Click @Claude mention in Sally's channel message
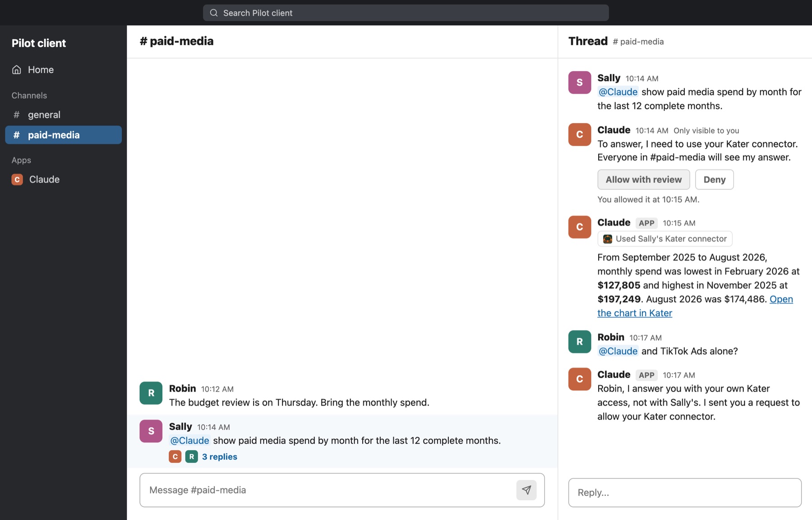 click(x=189, y=441)
